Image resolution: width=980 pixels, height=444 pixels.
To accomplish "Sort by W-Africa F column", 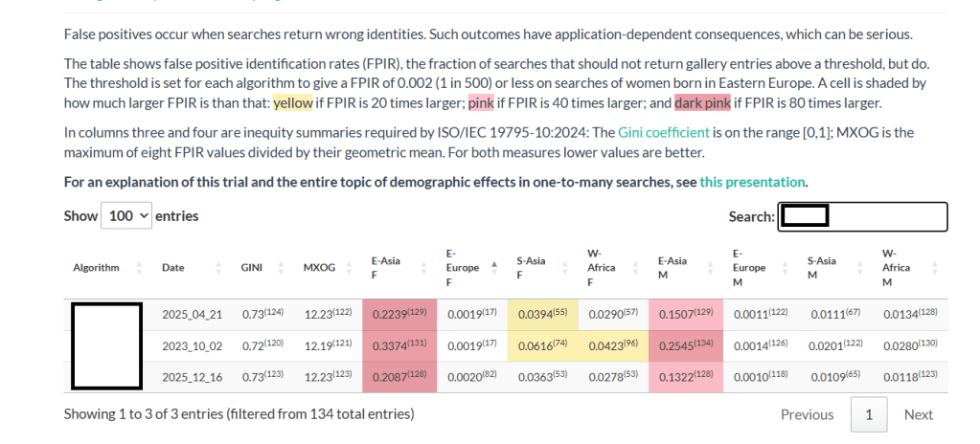I will point(601,267).
